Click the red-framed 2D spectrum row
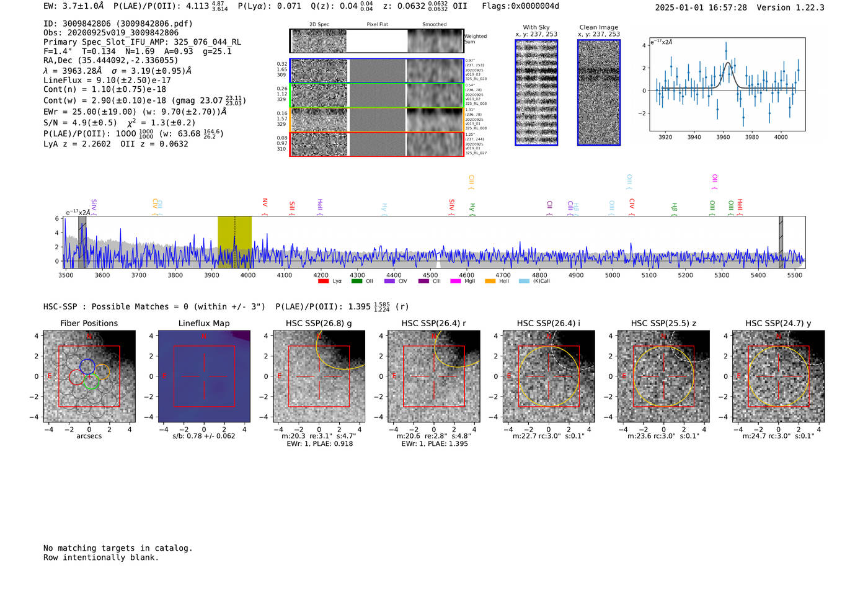Image resolution: width=868 pixels, height=591 pixels. (376, 144)
